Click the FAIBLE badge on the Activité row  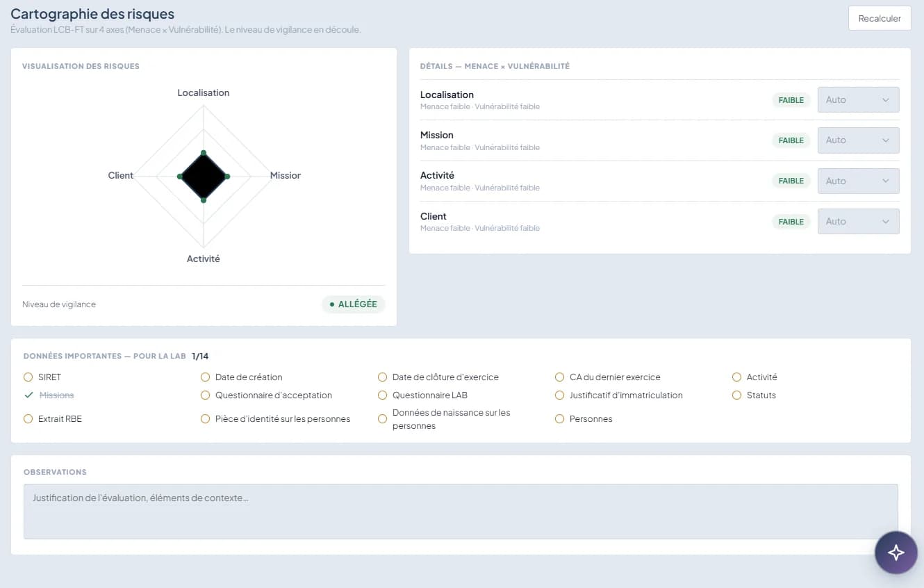click(x=791, y=181)
